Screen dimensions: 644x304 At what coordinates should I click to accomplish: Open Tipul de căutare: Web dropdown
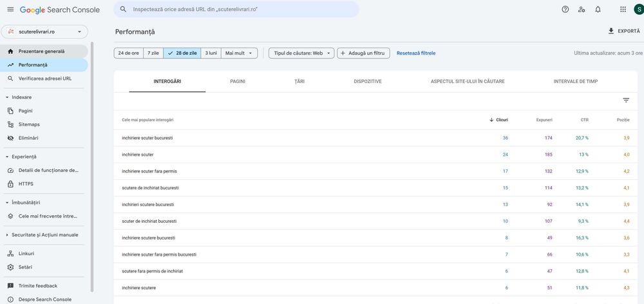tap(301, 53)
